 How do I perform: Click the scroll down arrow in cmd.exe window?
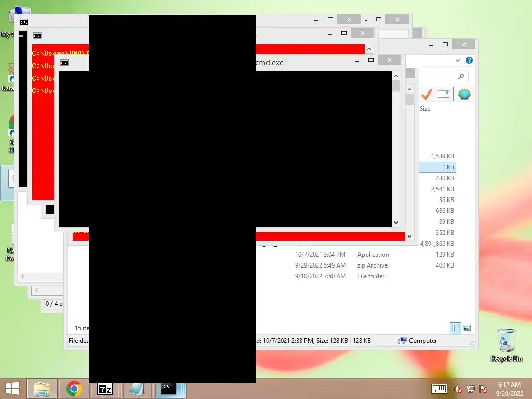(x=396, y=223)
